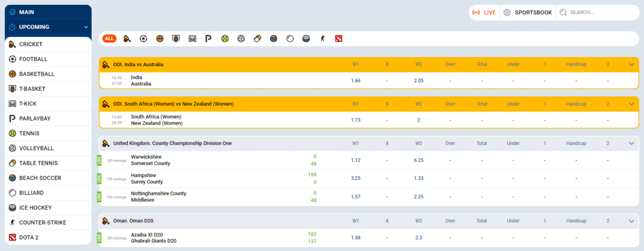Filter by T-Basket icon in the top bar

point(176,39)
